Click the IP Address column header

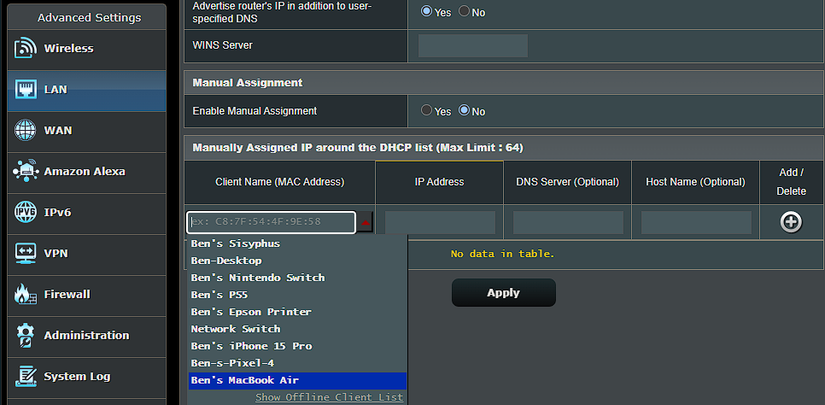[439, 182]
